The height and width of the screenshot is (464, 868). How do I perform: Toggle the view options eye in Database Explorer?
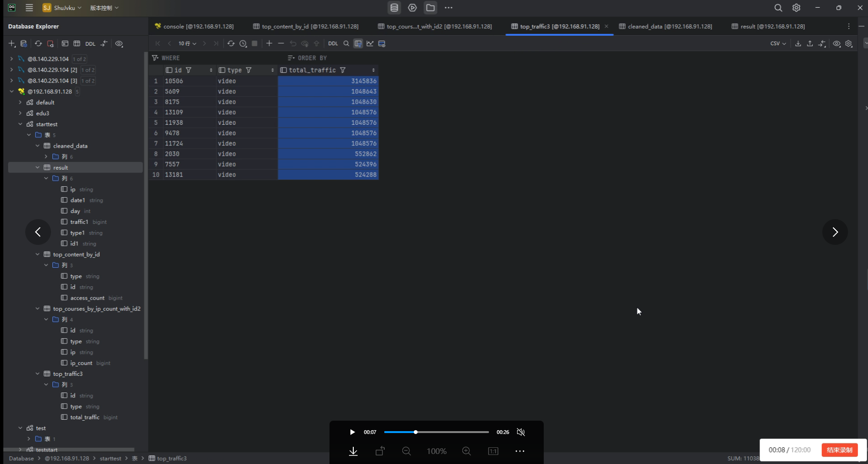coord(119,43)
